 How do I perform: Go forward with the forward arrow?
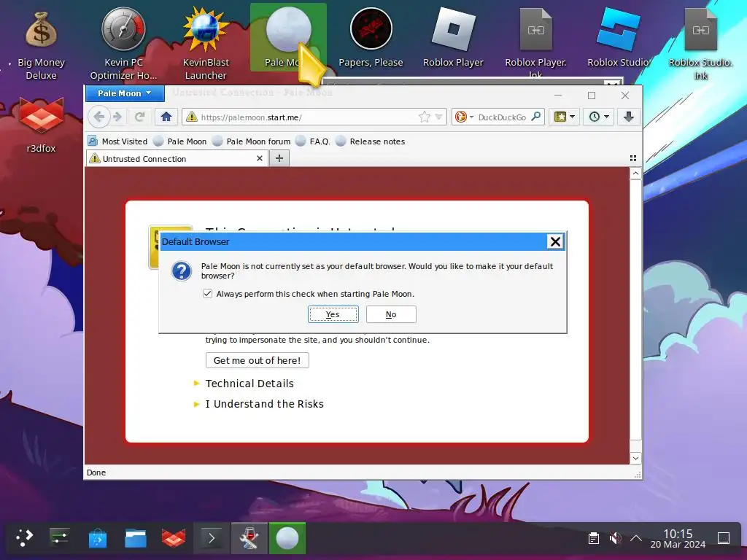pyautogui.click(x=117, y=117)
